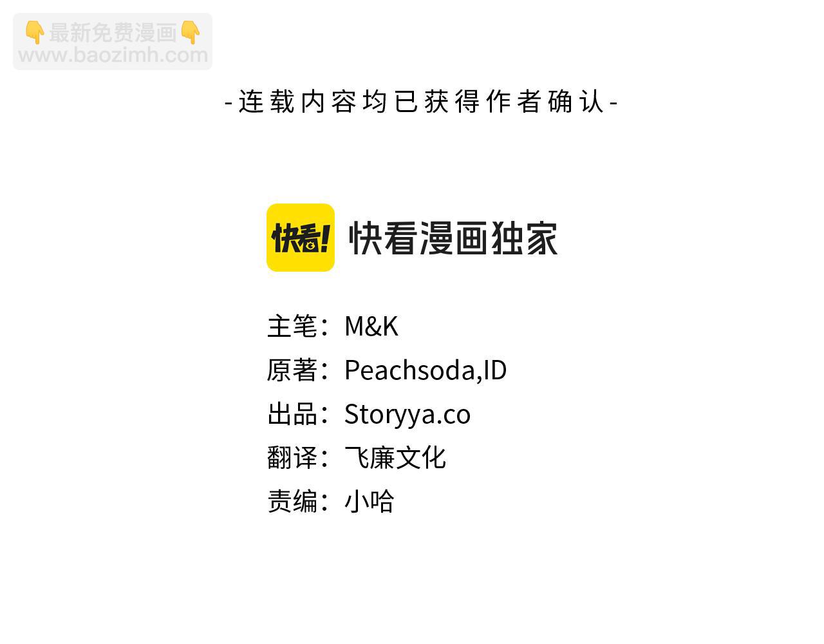Click the 原著 label

click(293, 370)
